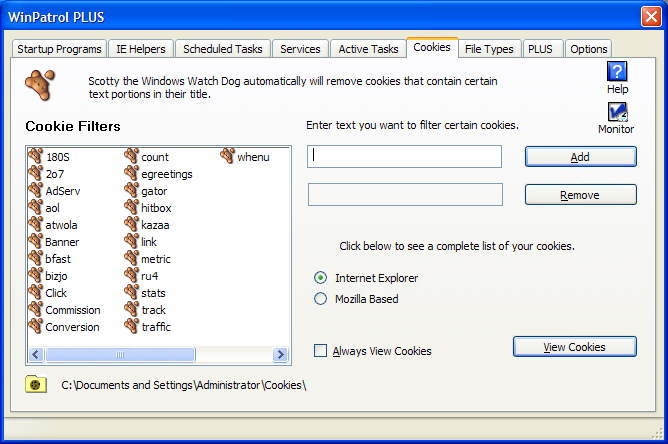Click the icon beside stats filter
This screenshot has height=444, width=668.
coord(132,292)
